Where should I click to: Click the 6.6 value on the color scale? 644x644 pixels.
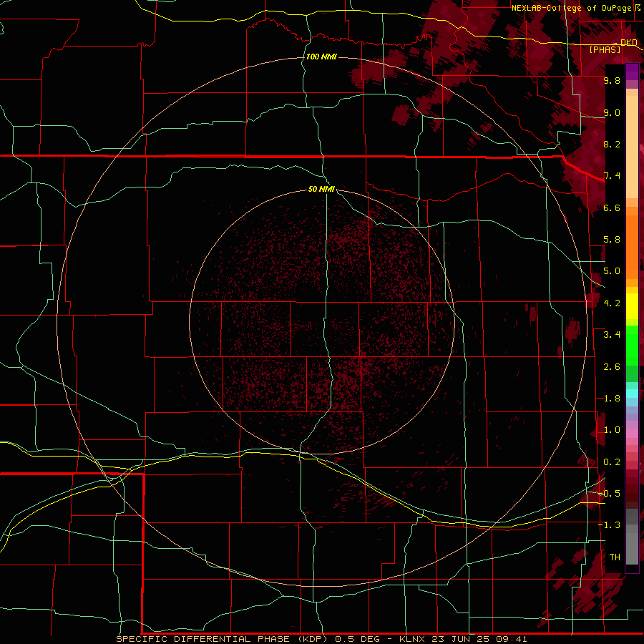coord(612,208)
